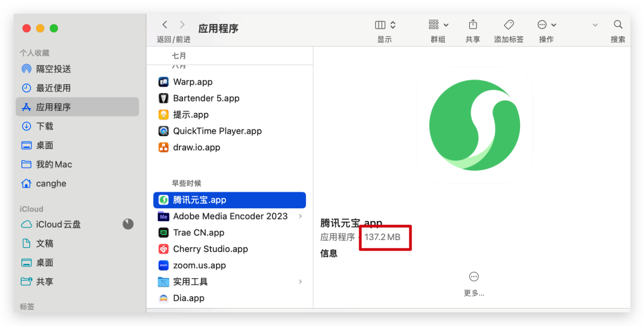Open iCloud云盘 in the sidebar

pos(77,224)
